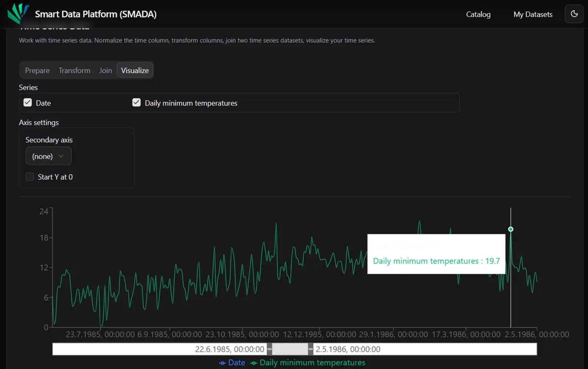Click the left range slider handle
Viewport: 588px width, 369px height.
[x=269, y=349]
